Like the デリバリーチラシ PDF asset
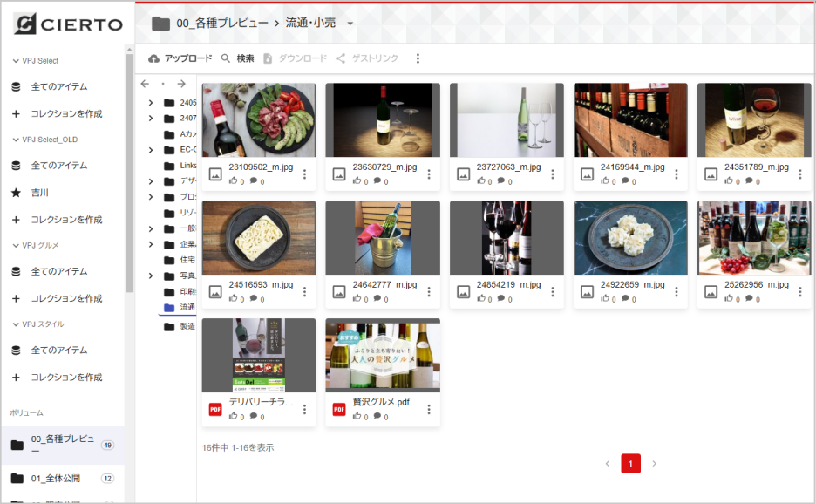The height and width of the screenshot is (504, 816). 232,416
